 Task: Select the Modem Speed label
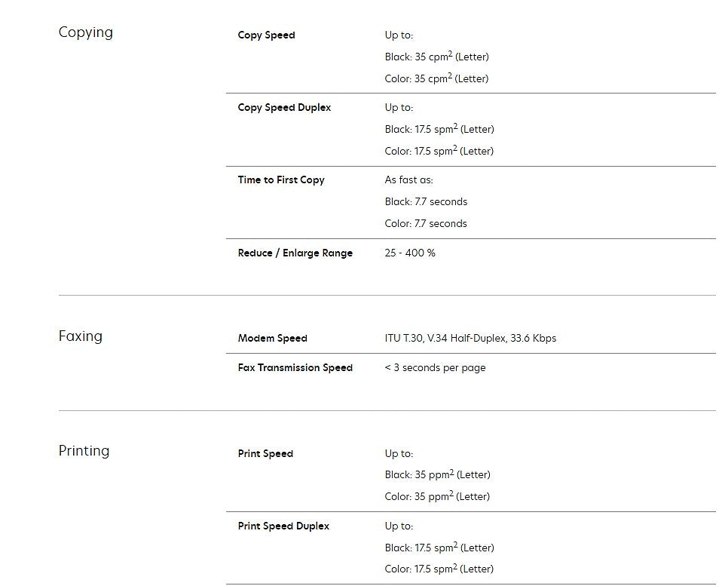click(x=272, y=339)
